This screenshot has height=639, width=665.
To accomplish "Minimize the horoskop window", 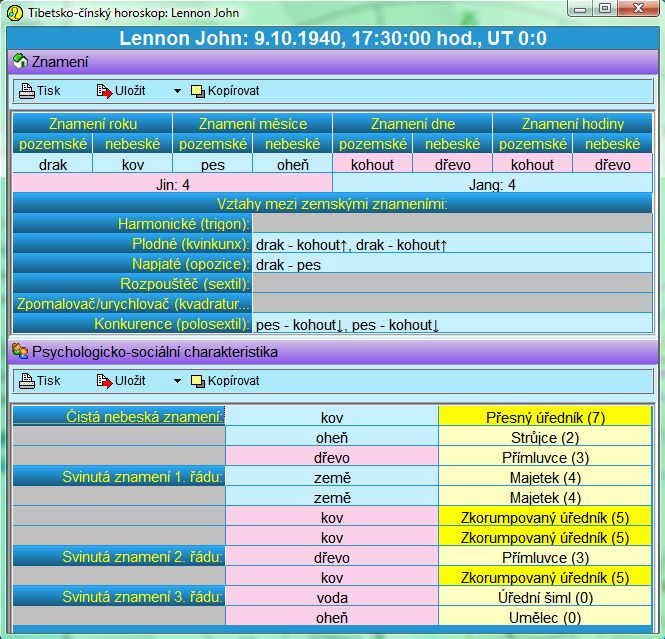I will pyautogui.click(x=580, y=8).
